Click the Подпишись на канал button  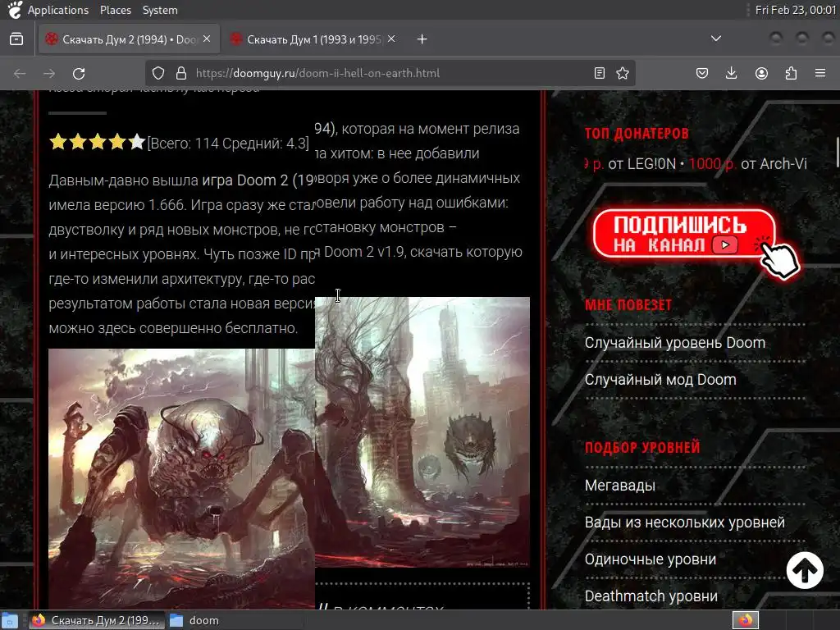[x=684, y=234]
